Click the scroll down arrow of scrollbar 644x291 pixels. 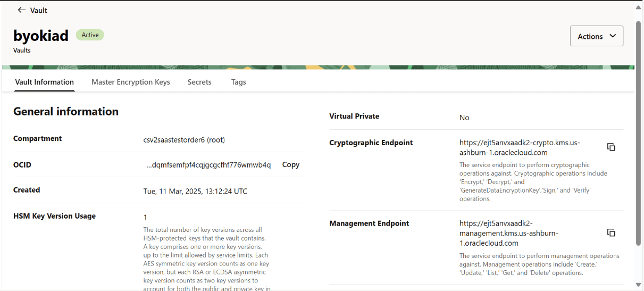(639, 285)
